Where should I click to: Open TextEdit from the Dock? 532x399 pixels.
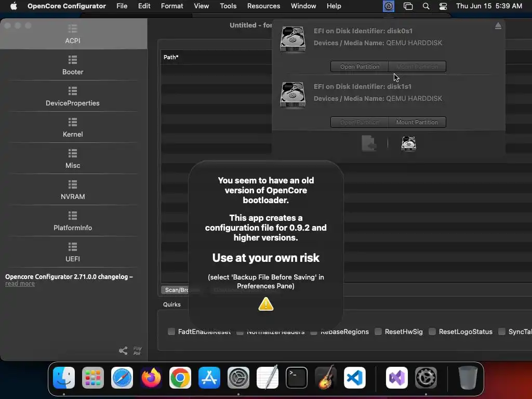[268, 377]
